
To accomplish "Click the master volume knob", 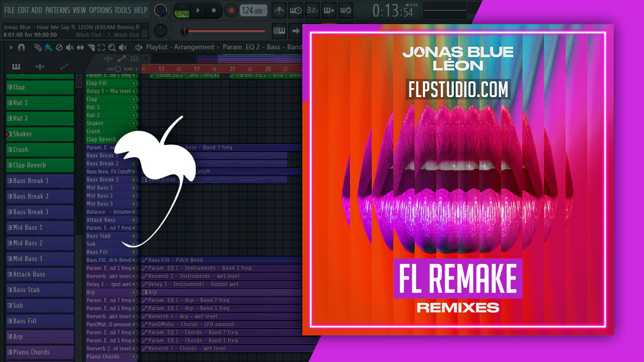I will [x=160, y=10].
